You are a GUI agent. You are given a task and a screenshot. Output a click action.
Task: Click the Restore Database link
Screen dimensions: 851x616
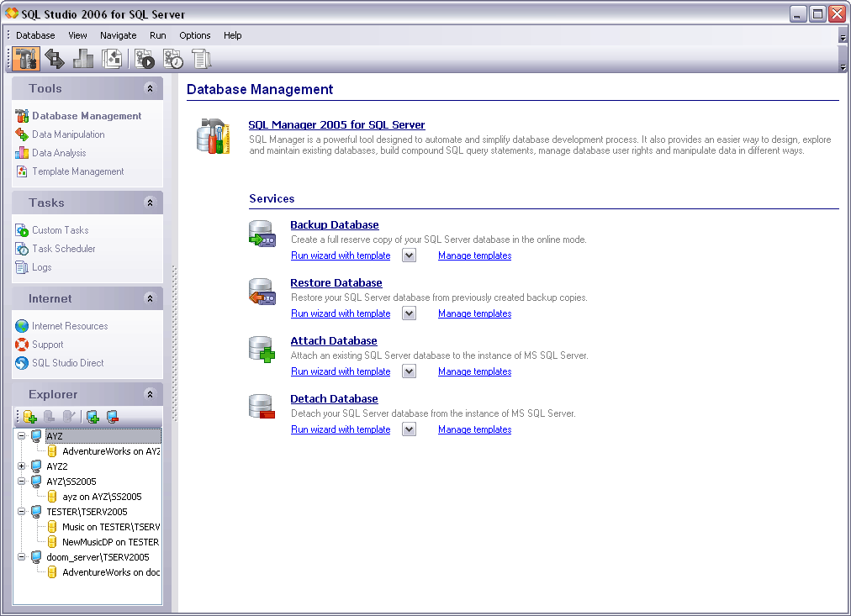coord(336,283)
